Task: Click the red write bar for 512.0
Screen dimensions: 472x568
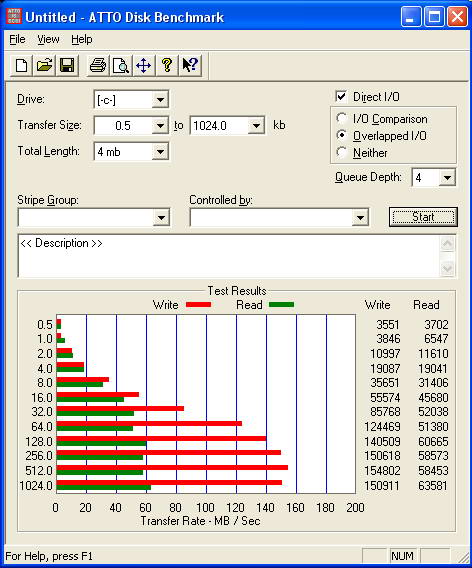Action: coord(172,468)
